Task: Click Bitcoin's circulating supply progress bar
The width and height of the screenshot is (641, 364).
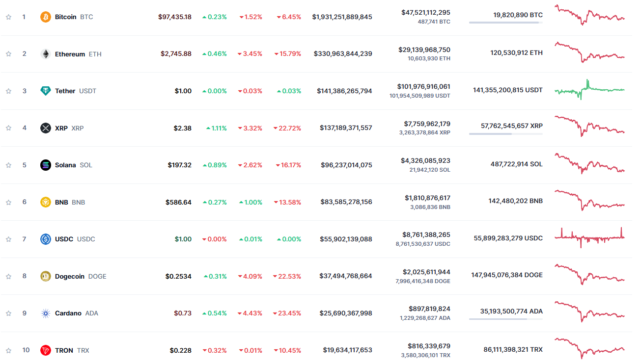Action: tap(506, 23)
